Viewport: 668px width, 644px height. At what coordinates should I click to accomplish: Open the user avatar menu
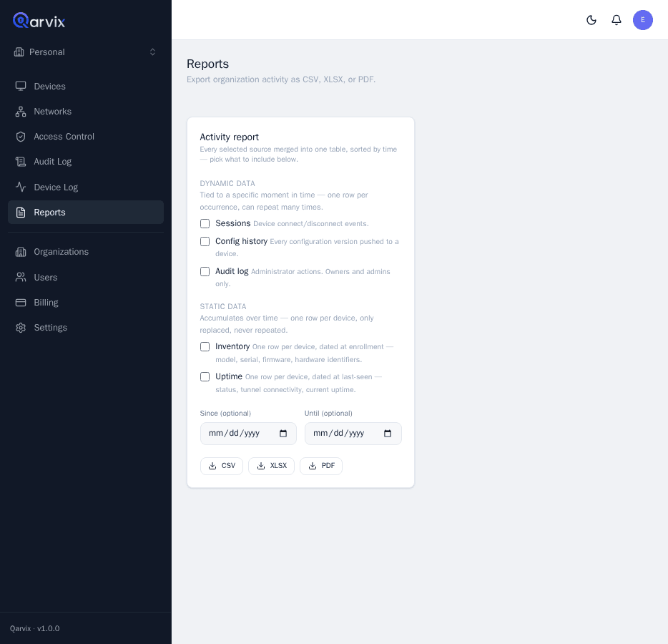[643, 20]
